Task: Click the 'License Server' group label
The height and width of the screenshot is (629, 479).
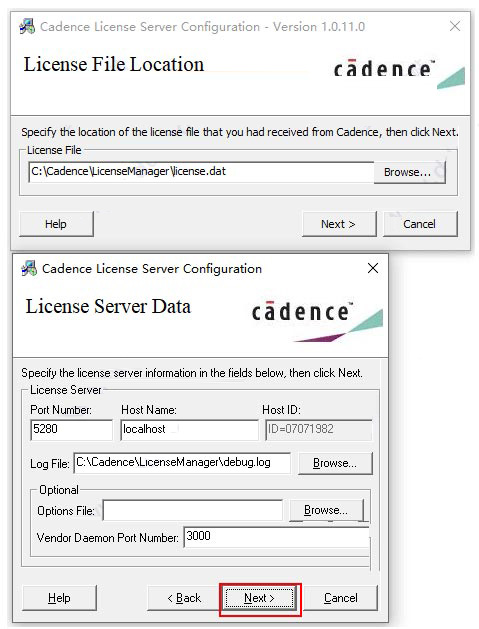Action: (x=66, y=390)
